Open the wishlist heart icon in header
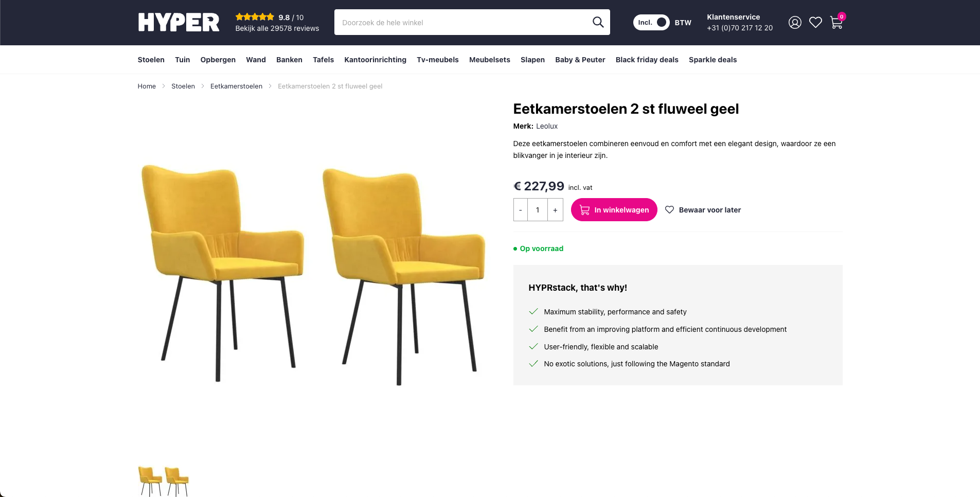The image size is (980, 497). [815, 23]
